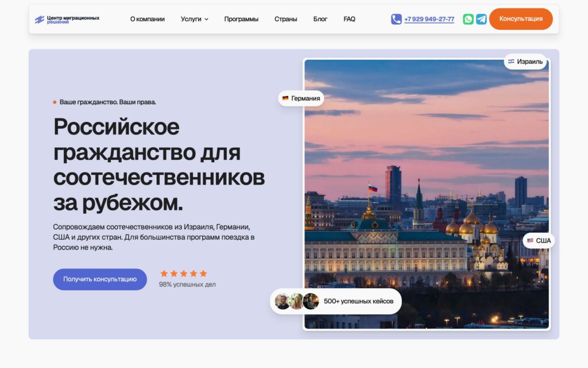This screenshot has height=368, width=588.
Task: Click the Российское гражданство heading
Action: (x=159, y=164)
